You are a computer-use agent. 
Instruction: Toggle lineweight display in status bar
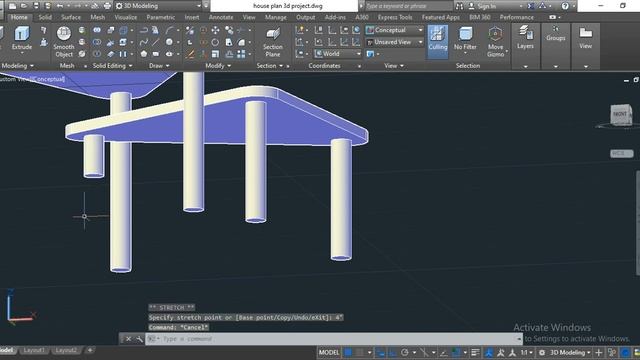[475, 352]
